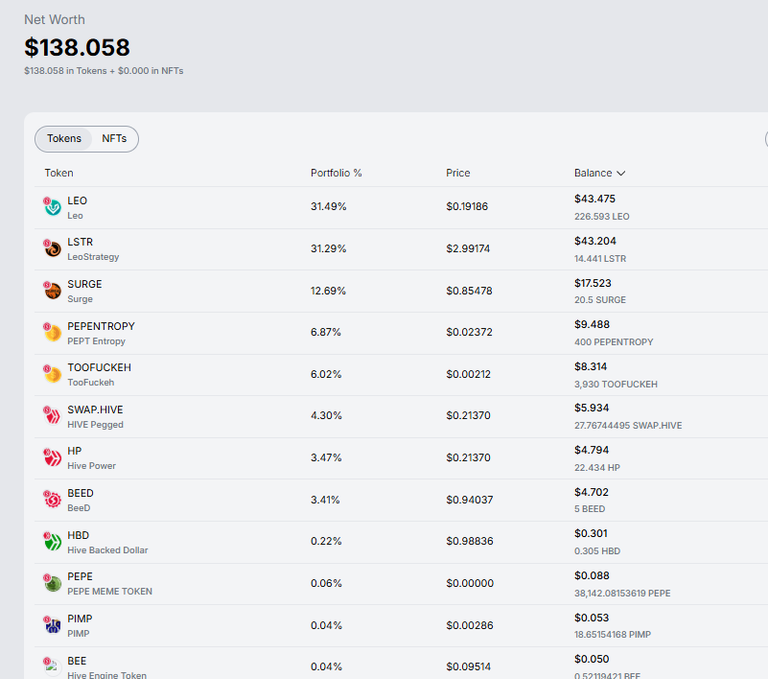
Task: Click the PIMP token icon
Action: [x=52, y=626]
